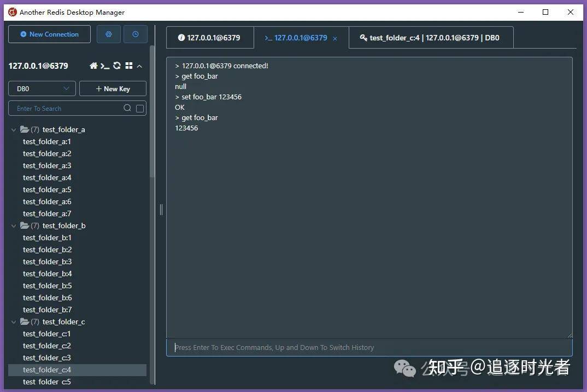Click the test_folder_b folder icon
This screenshot has height=392, width=587.
click(25, 225)
